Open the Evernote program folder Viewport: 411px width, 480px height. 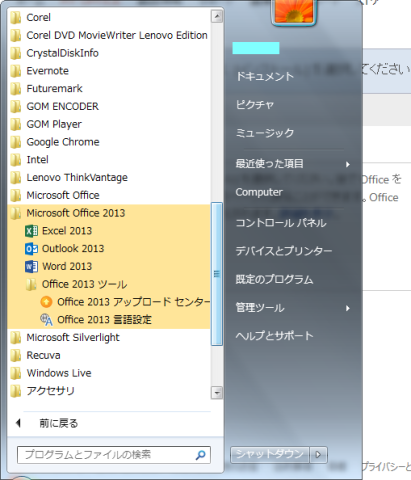[109, 71]
